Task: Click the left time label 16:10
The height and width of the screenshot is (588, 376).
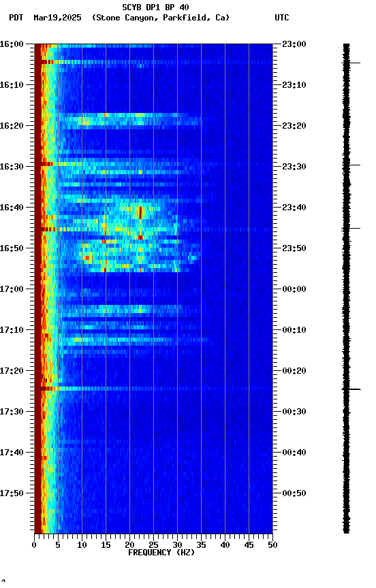Action: tap(12, 85)
